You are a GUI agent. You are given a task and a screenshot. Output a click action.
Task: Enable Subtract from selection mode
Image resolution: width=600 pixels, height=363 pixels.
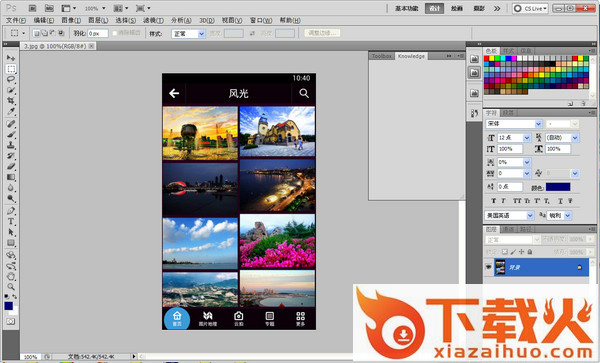(x=52, y=34)
